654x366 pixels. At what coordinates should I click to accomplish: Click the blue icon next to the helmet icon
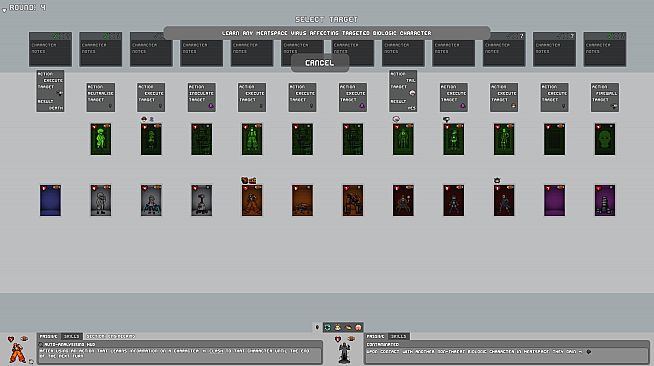click(x=151, y=119)
